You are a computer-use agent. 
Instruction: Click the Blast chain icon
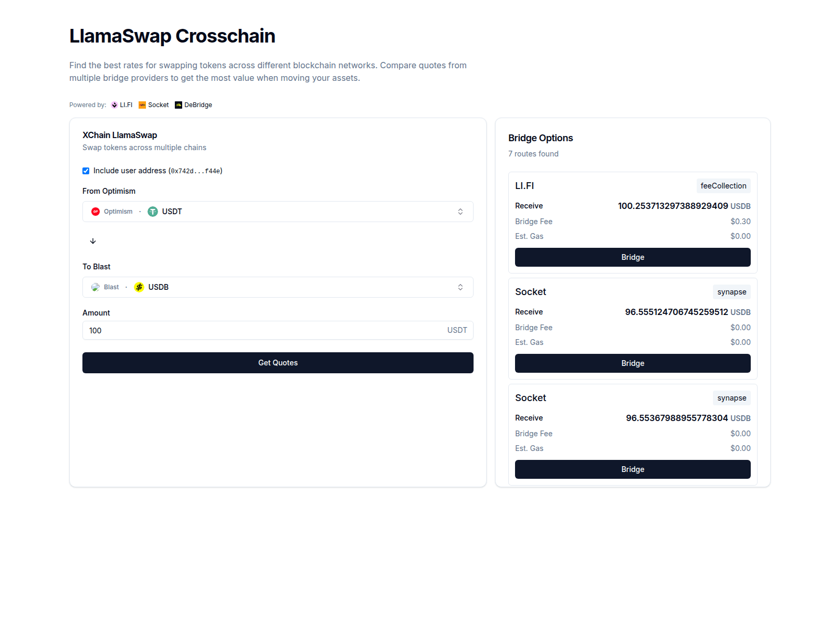click(96, 287)
